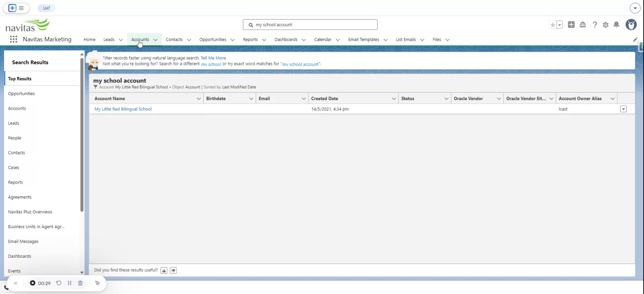Expand the Contacts tab dropdown chevron
Image resolution: width=644 pixels, height=294 pixels.
[189, 40]
